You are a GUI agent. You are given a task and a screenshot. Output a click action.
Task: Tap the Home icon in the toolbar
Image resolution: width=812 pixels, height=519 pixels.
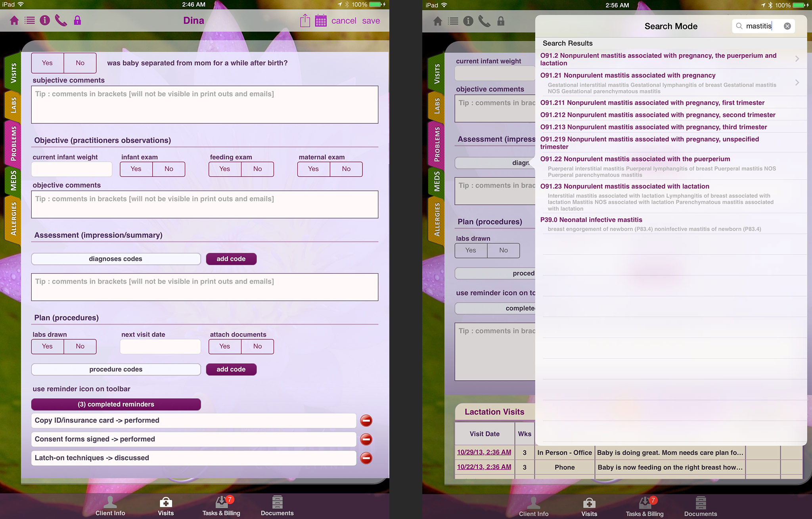tap(14, 21)
